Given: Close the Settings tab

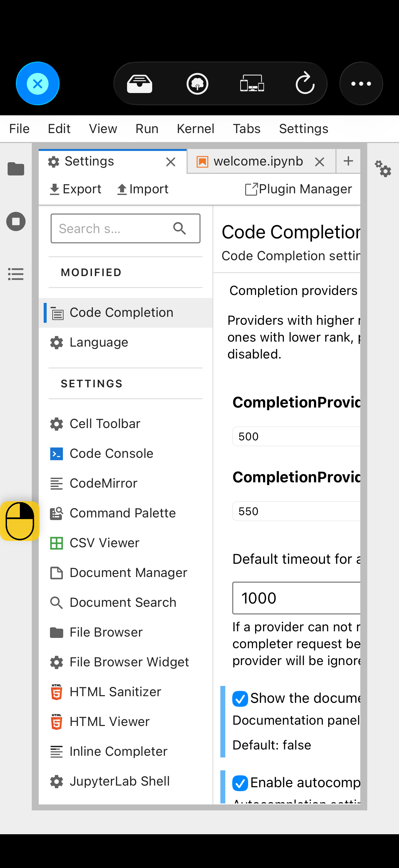Looking at the screenshot, I should [x=171, y=162].
